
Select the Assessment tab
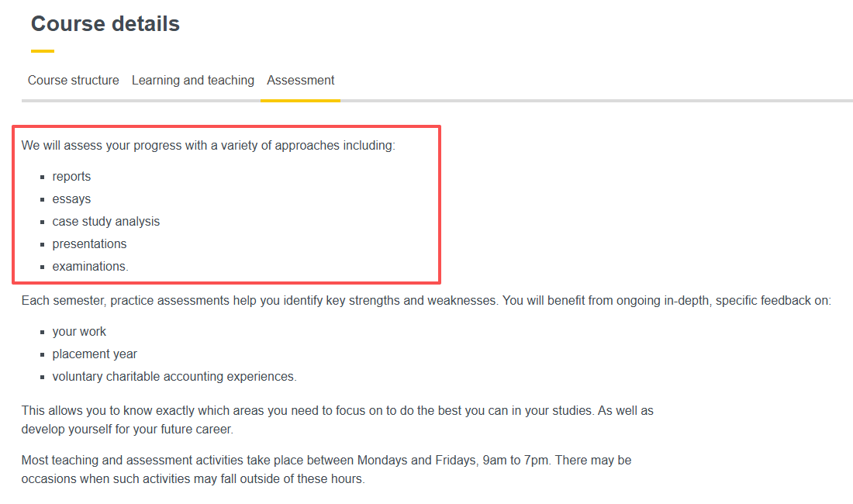pyautogui.click(x=301, y=81)
